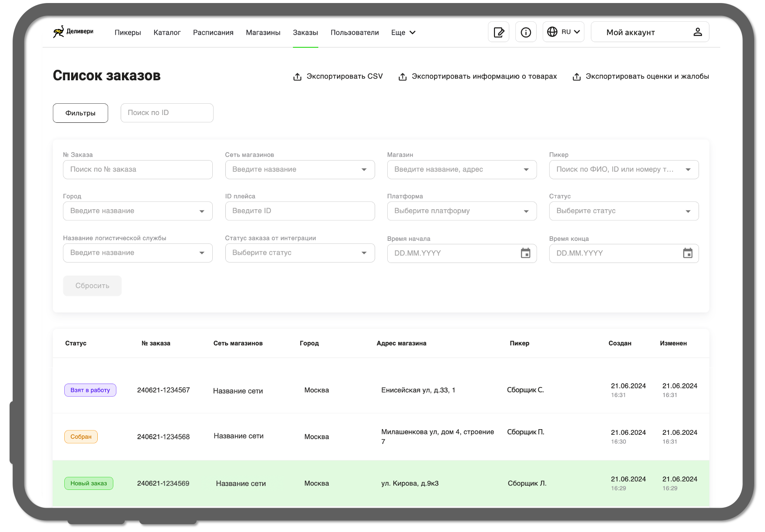
Task: Expand the Статус filter dropdown
Action: (x=688, y=211)
